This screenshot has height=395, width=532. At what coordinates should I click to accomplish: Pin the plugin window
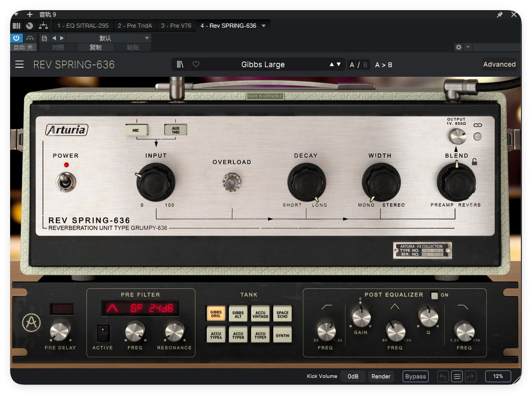500,14
